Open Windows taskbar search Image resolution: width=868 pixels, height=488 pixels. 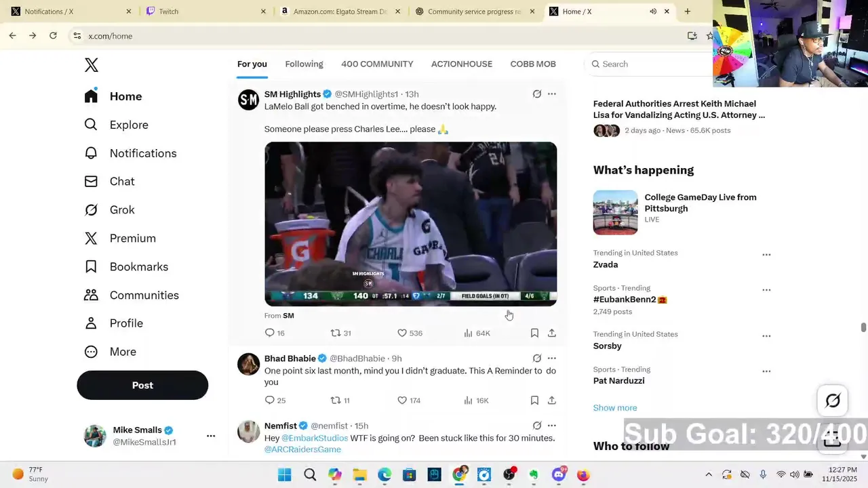click(x=310, y=474)
